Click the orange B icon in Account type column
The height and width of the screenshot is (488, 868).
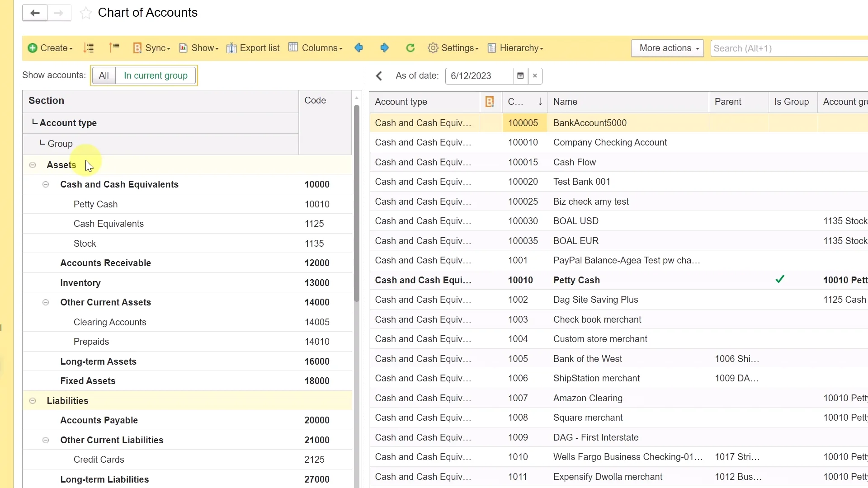tap(490, 102)
